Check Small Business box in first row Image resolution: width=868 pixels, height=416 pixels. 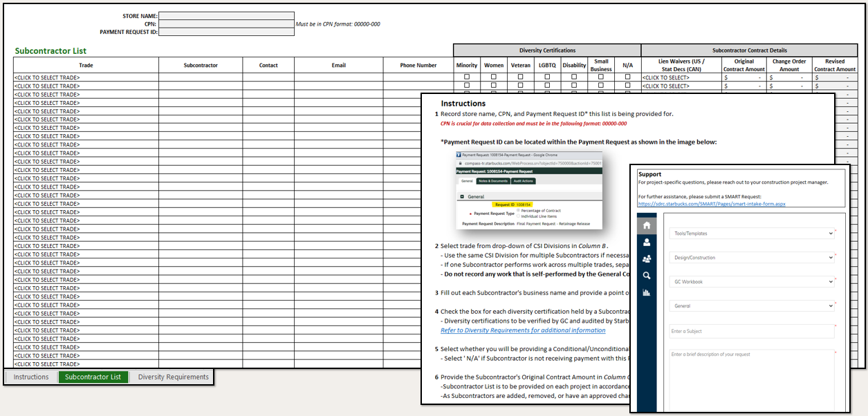tap(600, 77)
